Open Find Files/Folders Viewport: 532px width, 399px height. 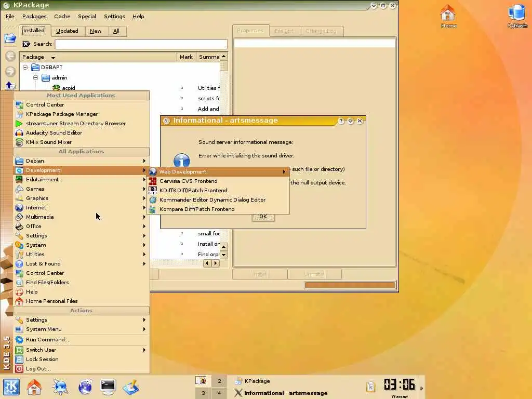point(82,282)
